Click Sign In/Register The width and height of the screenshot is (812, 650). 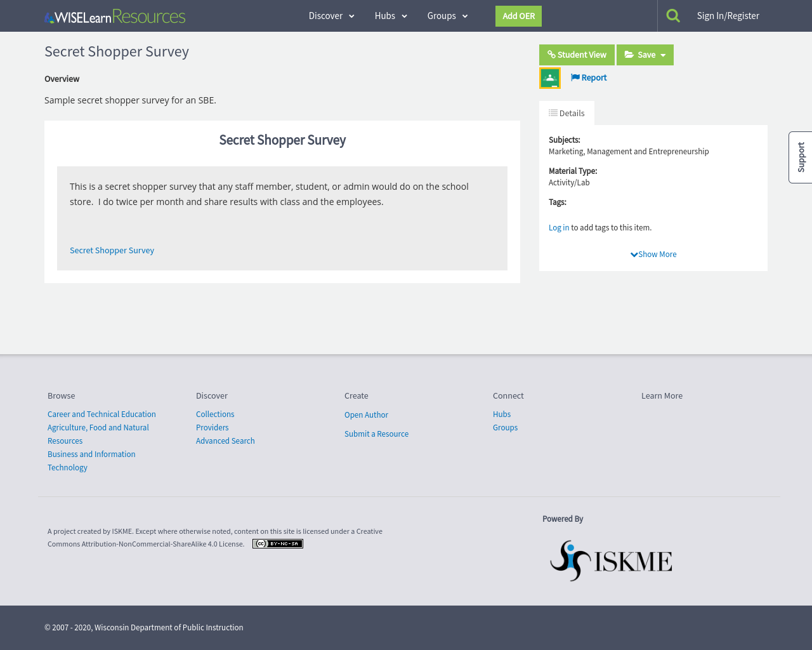click(x=728, y=15)
